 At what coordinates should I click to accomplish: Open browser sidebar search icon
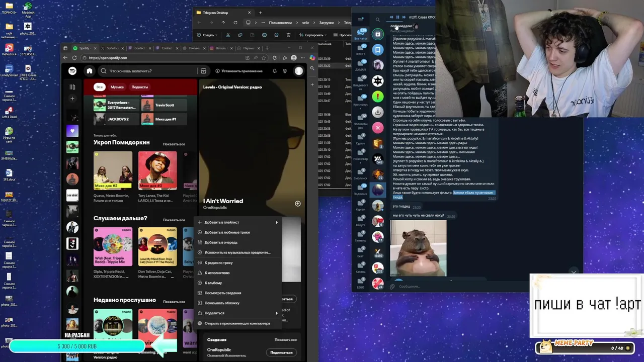click(312, 68)
